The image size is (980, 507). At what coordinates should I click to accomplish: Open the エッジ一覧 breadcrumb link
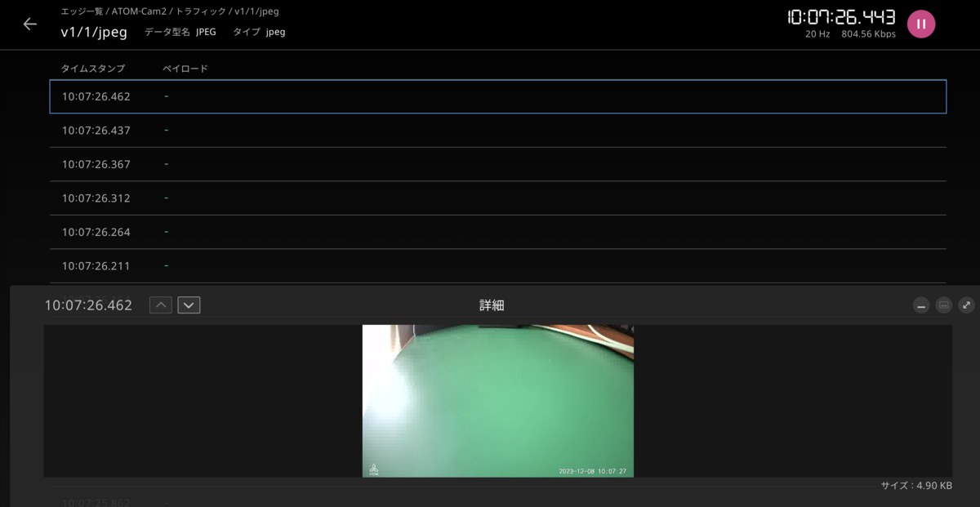coord(82,12)
